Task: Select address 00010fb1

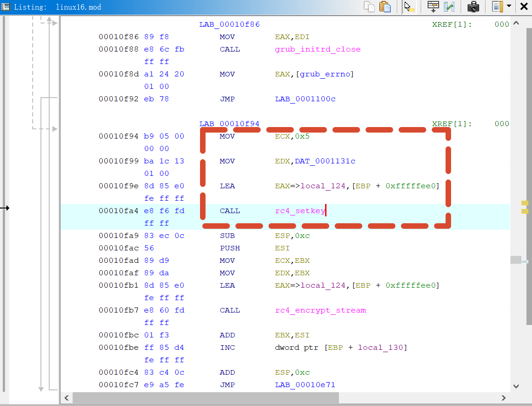Action: (119, 285)
